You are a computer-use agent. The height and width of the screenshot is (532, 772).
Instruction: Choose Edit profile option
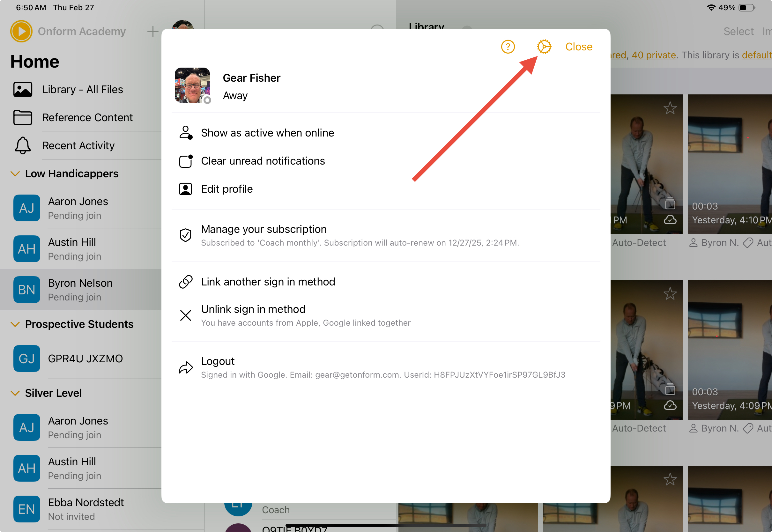click(227, 189)
